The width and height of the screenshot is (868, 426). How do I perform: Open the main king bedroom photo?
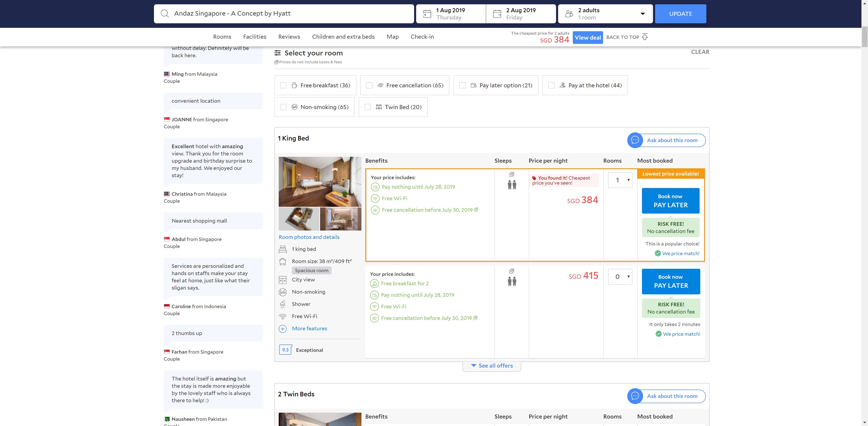320,182
